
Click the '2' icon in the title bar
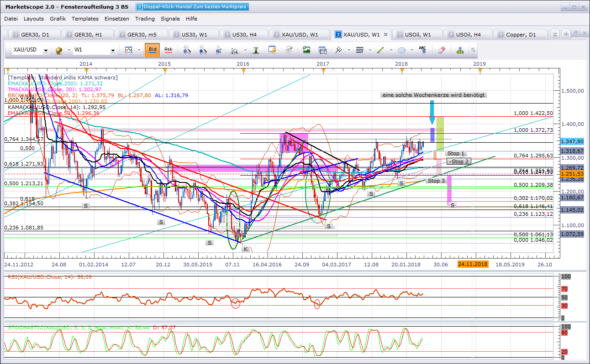click(x=139, y=7)
